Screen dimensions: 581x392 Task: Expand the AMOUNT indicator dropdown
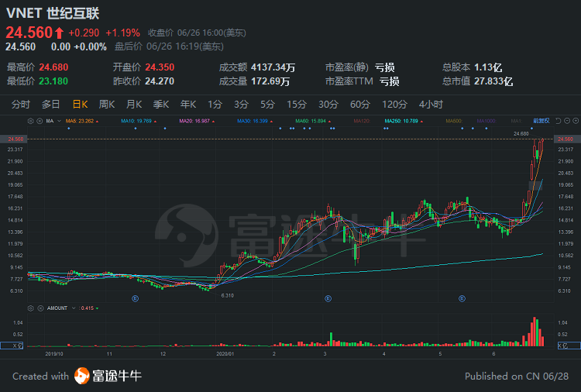coord(74,308)
